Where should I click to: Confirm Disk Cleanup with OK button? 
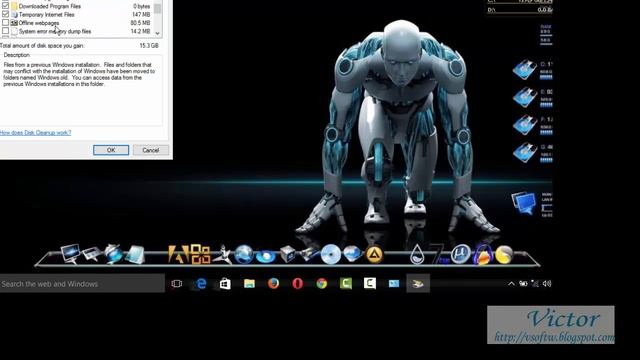pos(111,150)
